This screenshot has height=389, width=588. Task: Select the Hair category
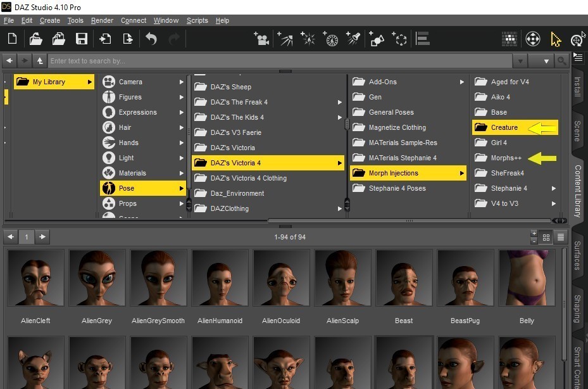coord(143,128)
